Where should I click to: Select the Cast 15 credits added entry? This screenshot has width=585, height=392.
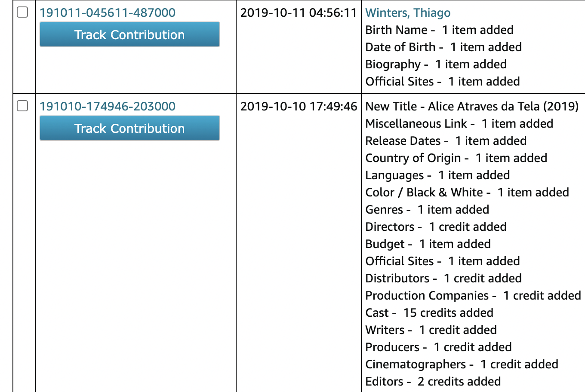(429, 312)
